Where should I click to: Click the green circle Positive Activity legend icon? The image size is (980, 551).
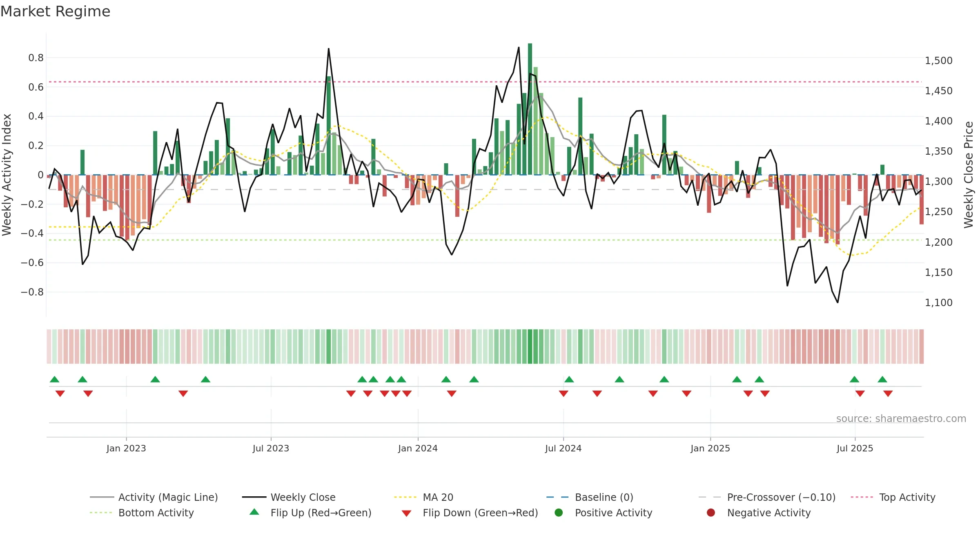[559, 513]
